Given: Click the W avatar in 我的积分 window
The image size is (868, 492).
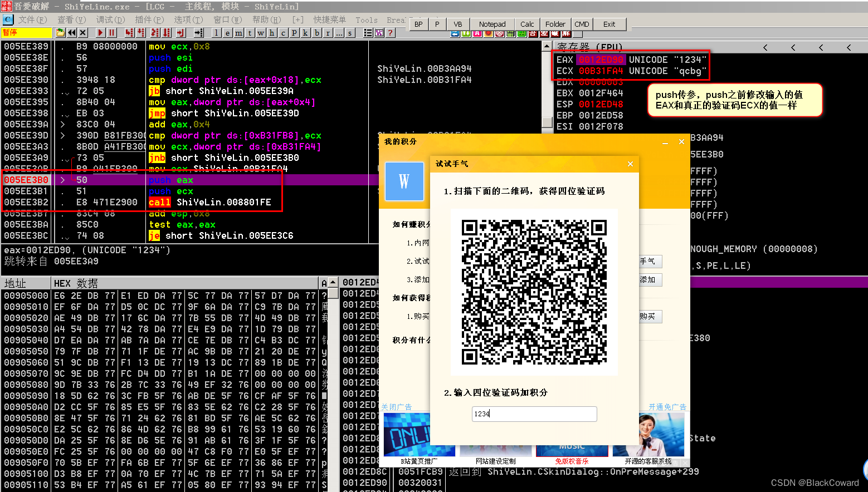Looking at the screenshot, I should 404,181.
